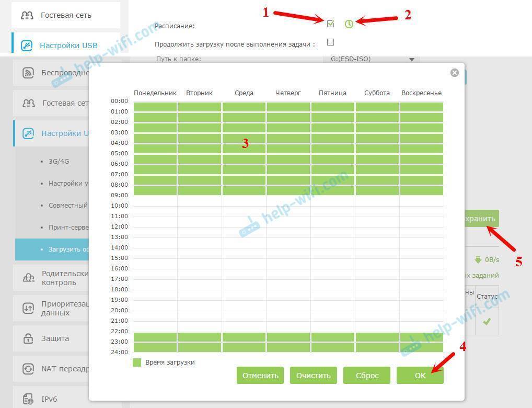Screen dimensions: 532x408
Task: Click the Guest Network icon at top
Action: pyautogui.click(x=27, y=15)
